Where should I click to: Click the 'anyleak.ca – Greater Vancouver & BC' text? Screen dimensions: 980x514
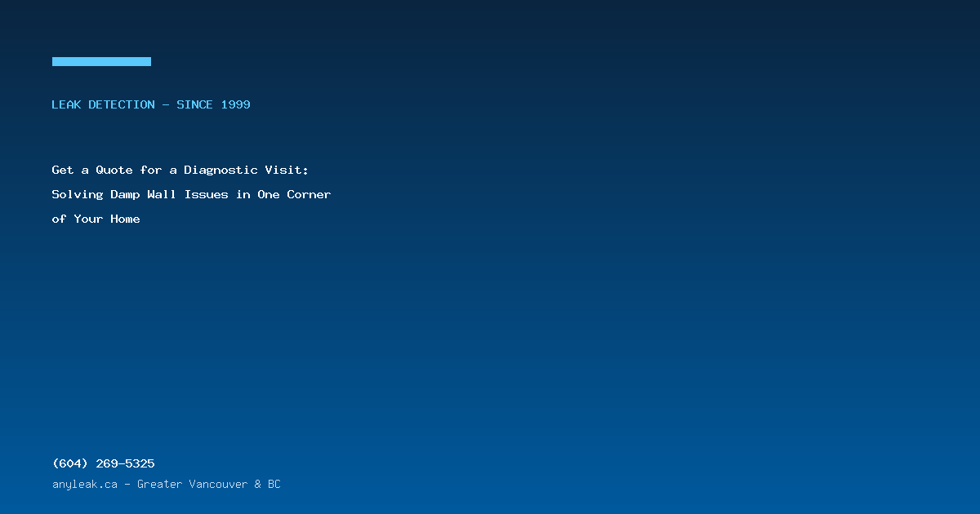(x=166, y=484)
